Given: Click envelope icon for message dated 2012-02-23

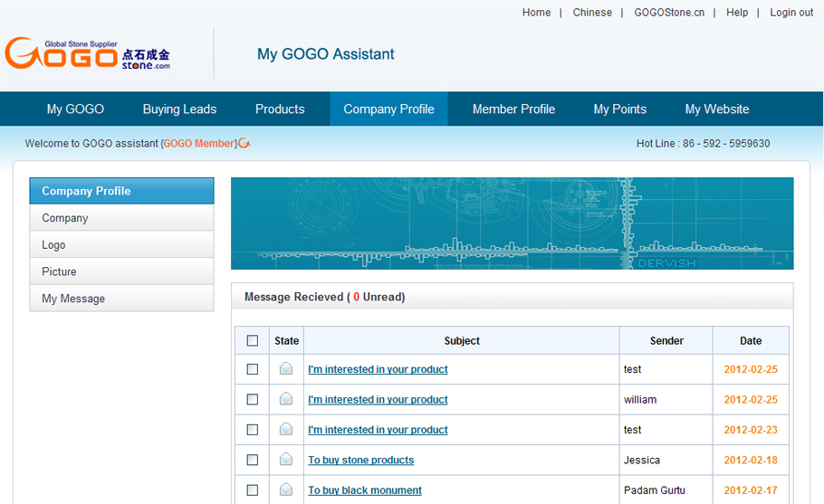Looking at the screenshot, I should point(286,430).
